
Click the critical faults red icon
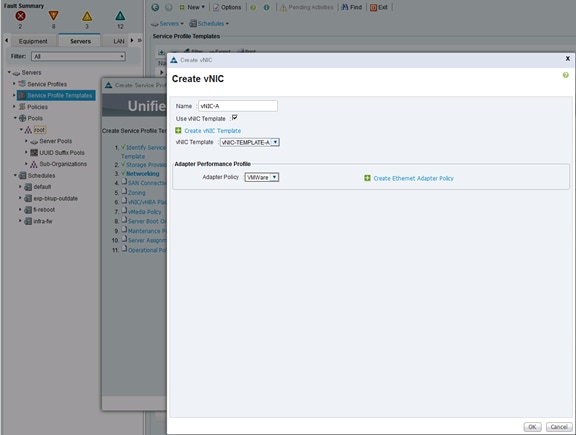click(x=21, y=16)
